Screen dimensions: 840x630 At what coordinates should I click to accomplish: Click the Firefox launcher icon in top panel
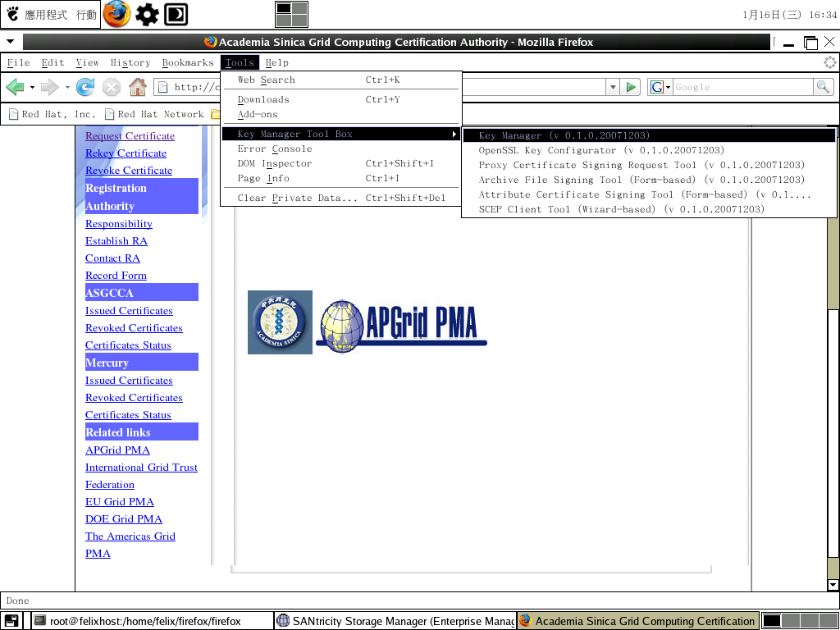[116, 14]
